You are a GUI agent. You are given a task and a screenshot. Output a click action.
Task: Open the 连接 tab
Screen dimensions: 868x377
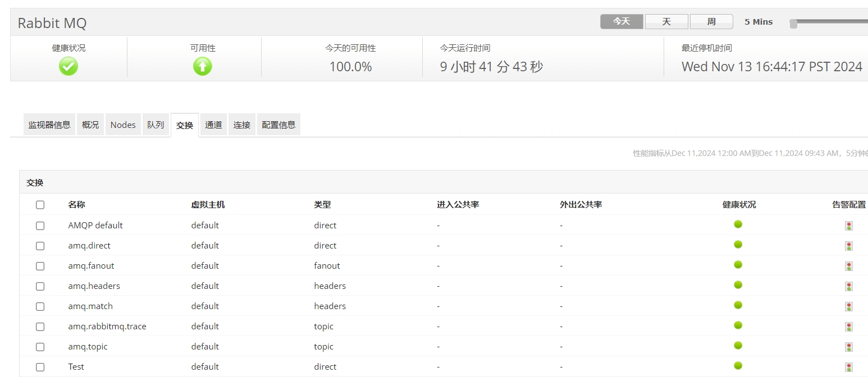[242, 125]
